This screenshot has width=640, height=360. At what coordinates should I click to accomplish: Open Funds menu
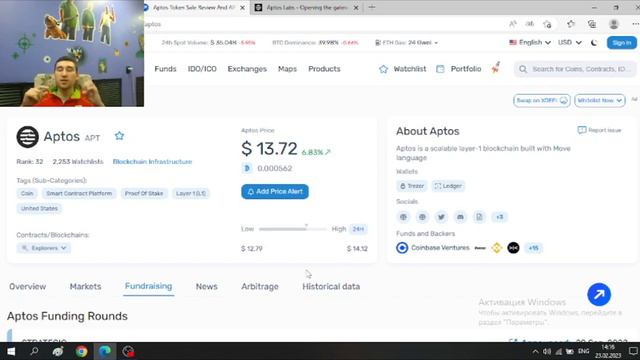tap(165, 69)
